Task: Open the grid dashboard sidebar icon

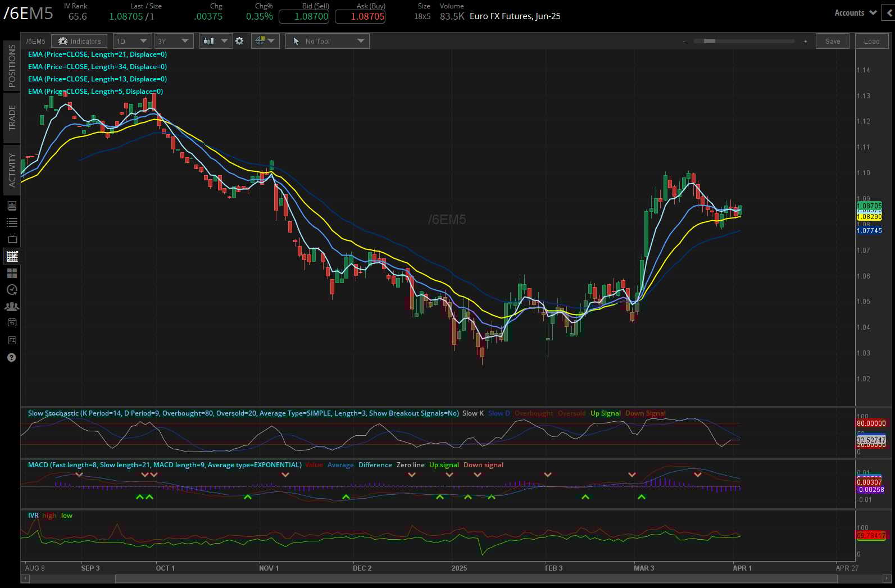Action: [x=12, y=273]
